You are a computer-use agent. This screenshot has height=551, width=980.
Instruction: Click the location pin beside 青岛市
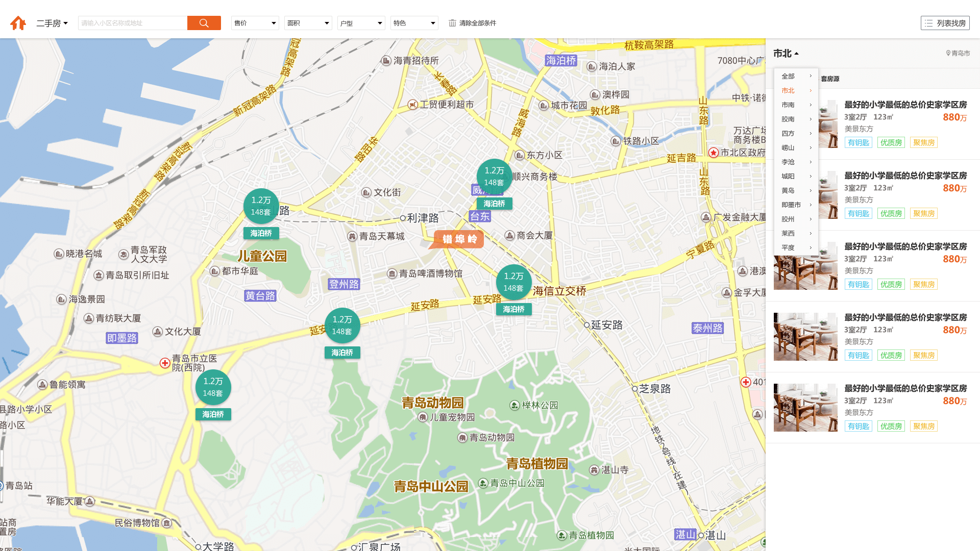pos(948,53)
